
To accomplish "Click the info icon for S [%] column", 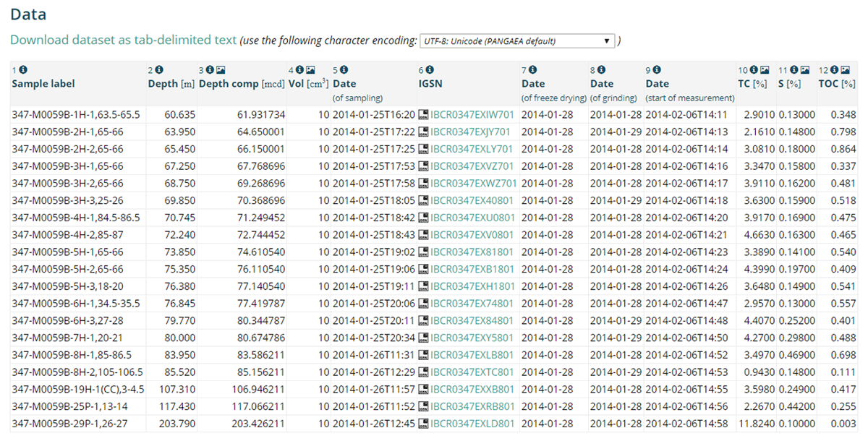I will 793,70.
